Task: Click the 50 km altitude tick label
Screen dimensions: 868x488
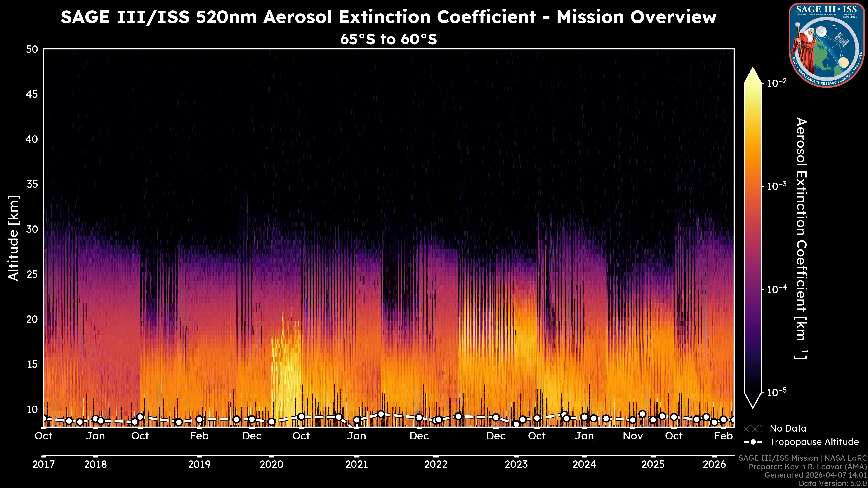Action: click(x=32, y=49)
